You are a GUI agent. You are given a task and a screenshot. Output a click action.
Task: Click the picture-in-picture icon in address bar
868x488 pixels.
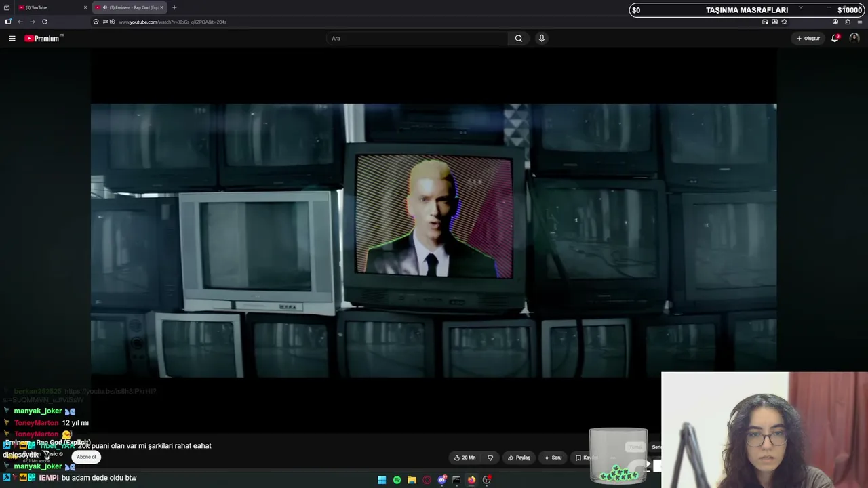click(x=766, y=22)
